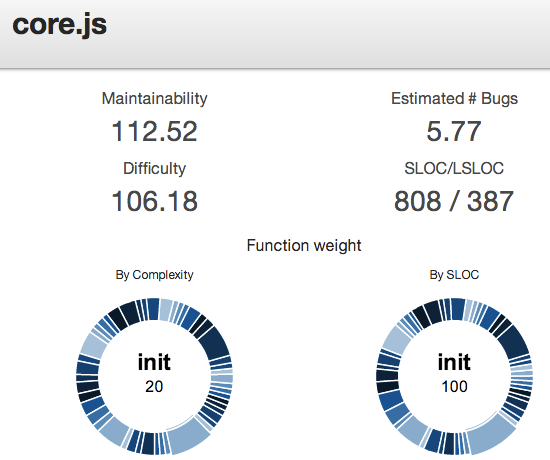Select the By SLOC chart title
This screenshot has width=550, height=460.
[x=454, y=274]
